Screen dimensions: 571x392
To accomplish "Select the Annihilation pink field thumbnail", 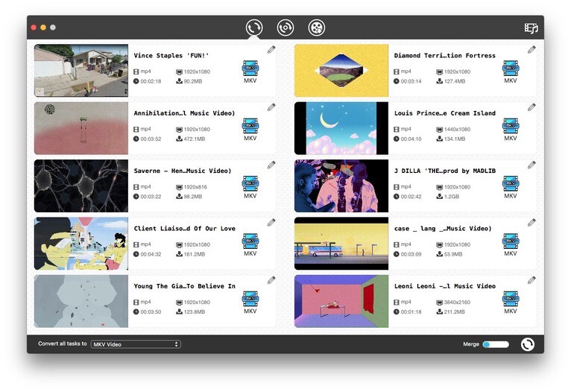I will (81, 128).
